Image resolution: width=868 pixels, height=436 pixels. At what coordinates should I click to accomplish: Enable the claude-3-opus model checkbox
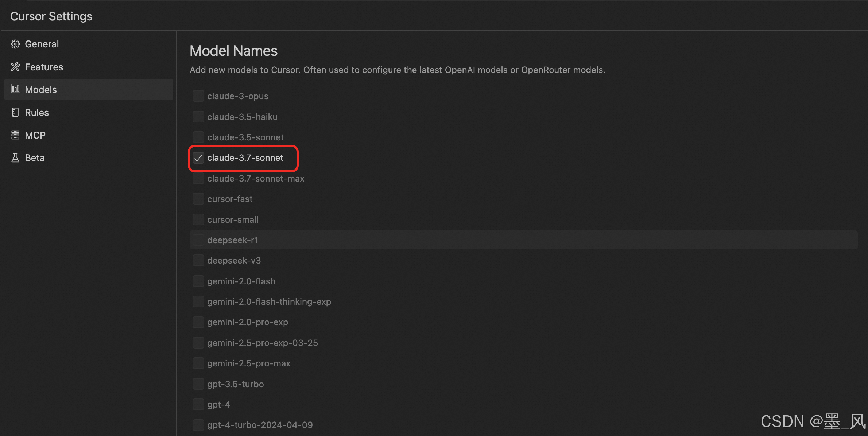point(198,96)
